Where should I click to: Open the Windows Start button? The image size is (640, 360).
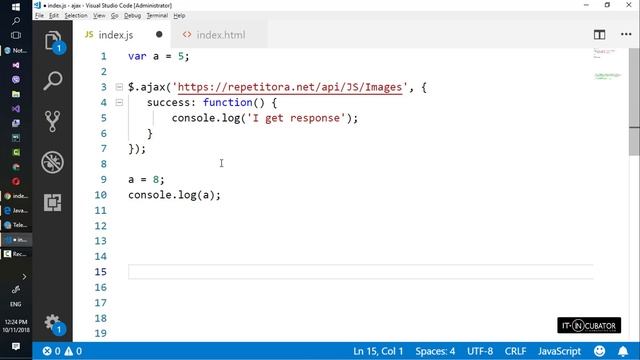click(x=16, y=7)
